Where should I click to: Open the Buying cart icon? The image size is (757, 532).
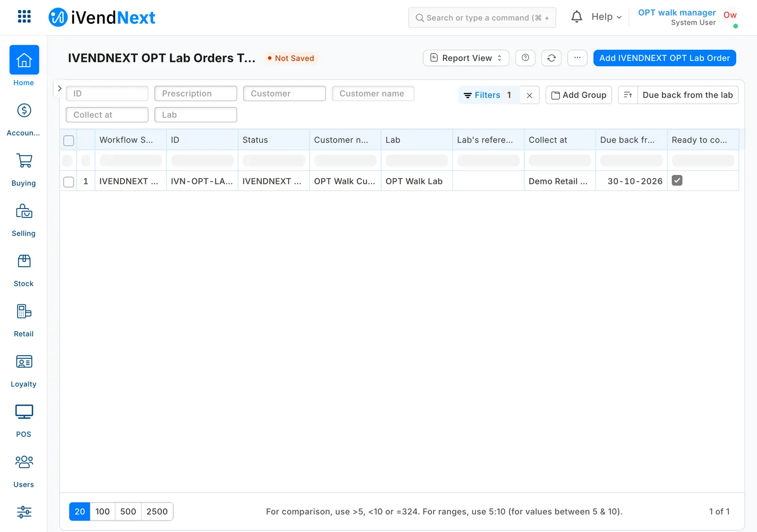click(x=24, y=160)
